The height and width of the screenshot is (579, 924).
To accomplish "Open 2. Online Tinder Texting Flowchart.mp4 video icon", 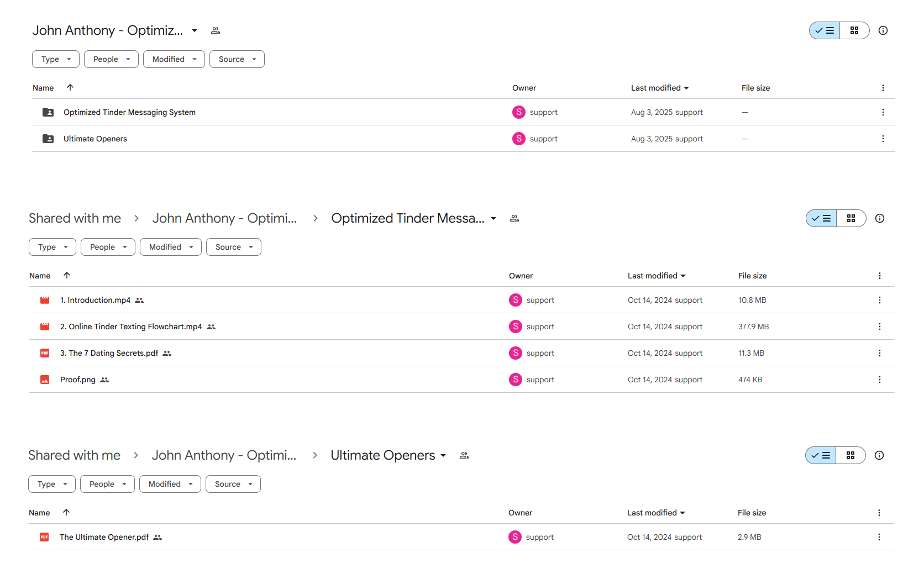I will pyautogui.click(x=45, y=327).
